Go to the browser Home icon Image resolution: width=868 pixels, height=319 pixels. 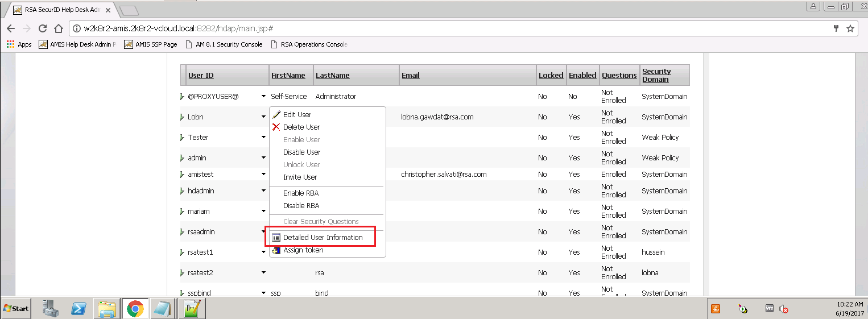(58, 28)
